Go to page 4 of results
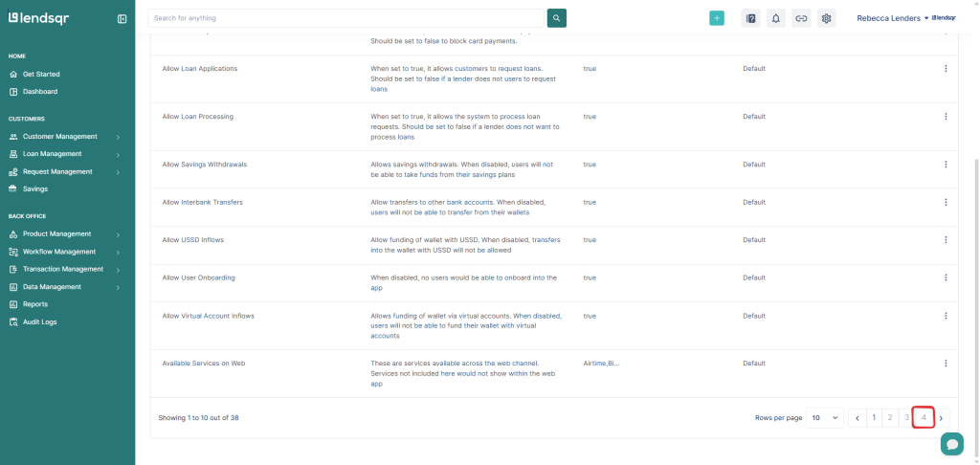The image size is (980, 465). (924, 418)
